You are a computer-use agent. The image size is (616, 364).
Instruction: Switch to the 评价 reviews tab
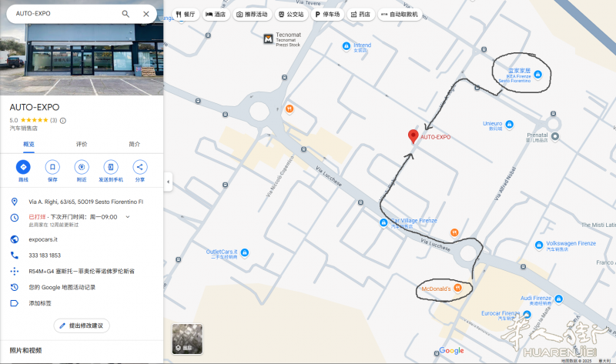tap(82, 144)
